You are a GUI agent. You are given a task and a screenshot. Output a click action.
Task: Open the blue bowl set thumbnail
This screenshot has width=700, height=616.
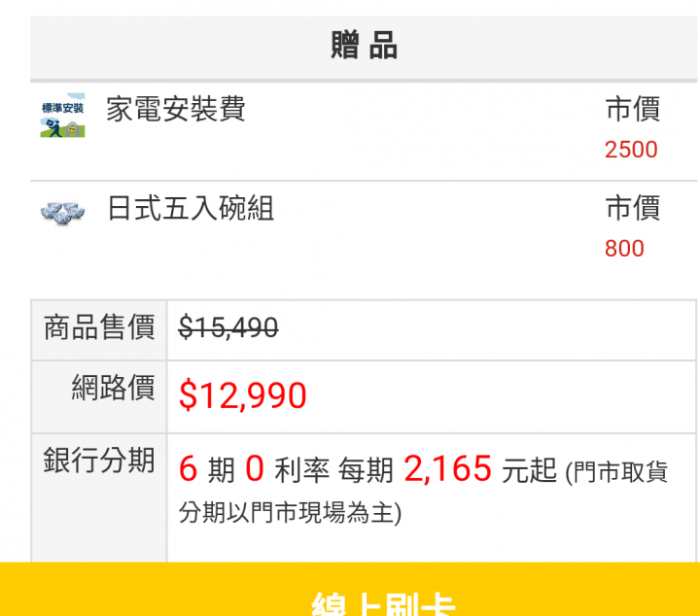click(x=62, y=213)
